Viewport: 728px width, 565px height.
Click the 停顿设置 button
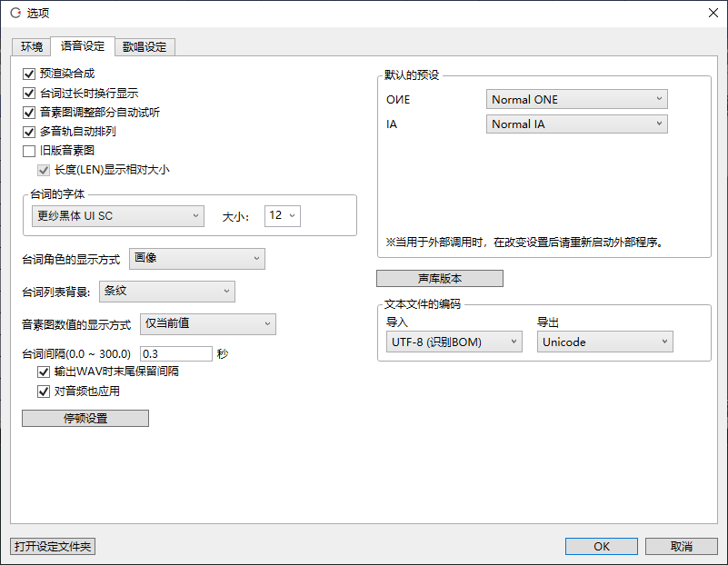85,418
